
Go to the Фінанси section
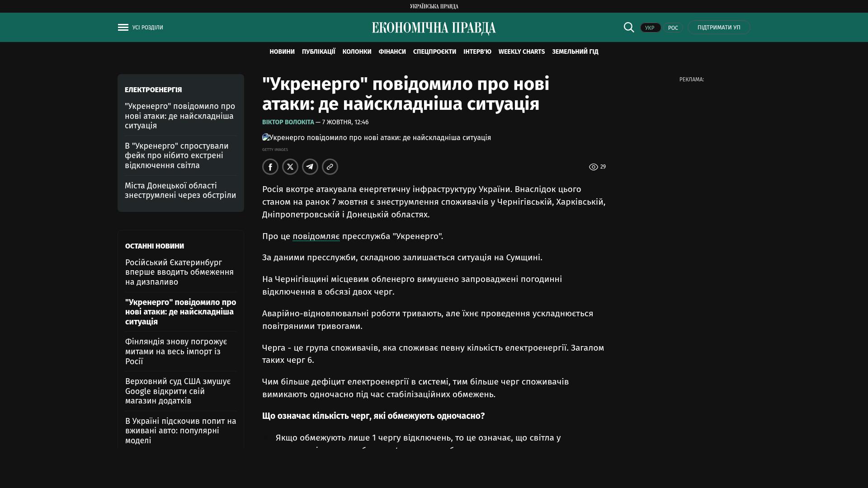392,52
